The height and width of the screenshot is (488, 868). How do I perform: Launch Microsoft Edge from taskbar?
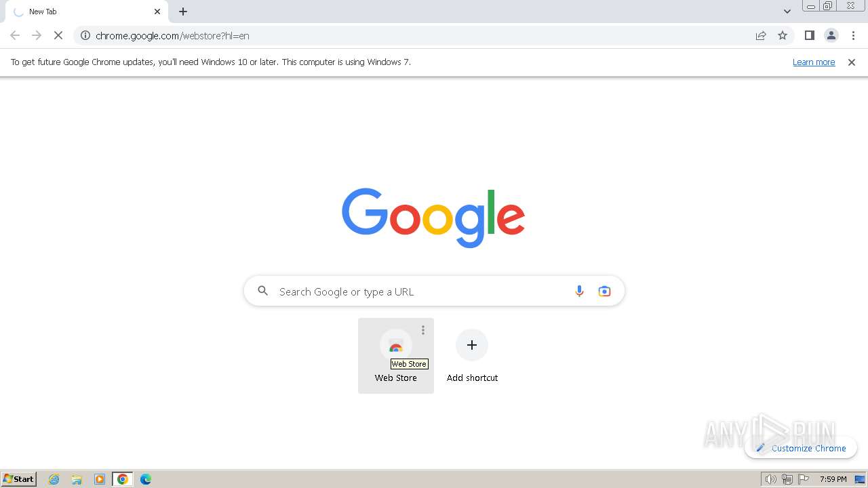click(x=146, y=479)
